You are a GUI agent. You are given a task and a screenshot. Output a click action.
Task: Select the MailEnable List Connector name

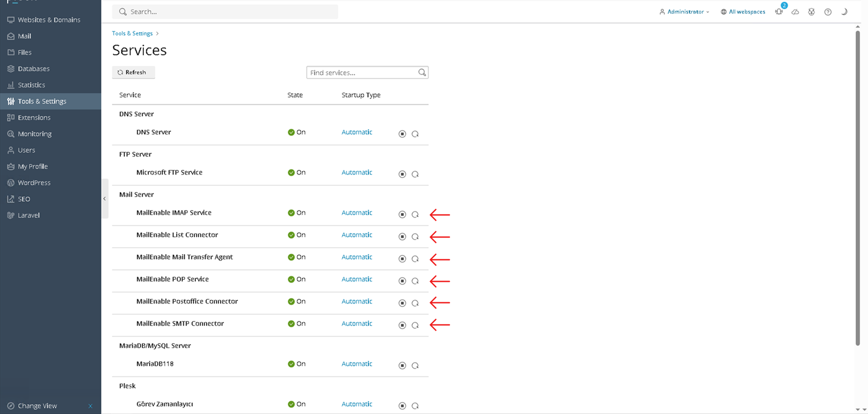[177, 235]
